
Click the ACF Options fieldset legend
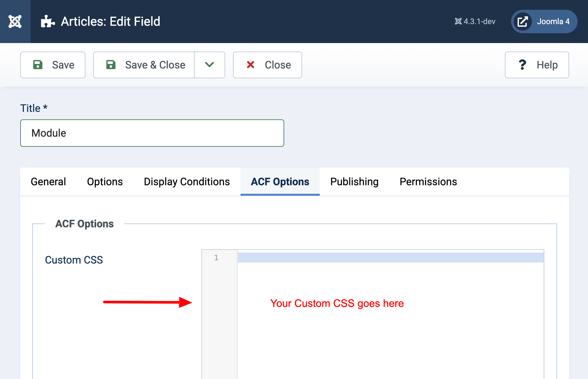coord(84,224)
